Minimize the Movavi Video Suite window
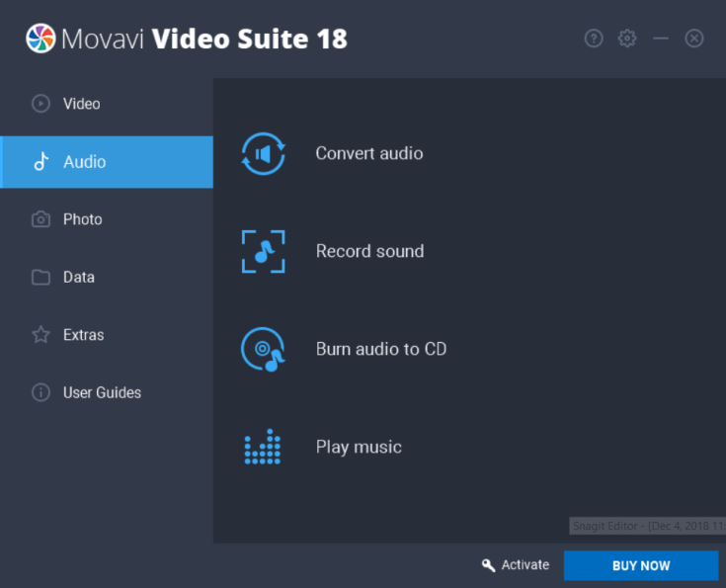This screenshot has height=588, width=726. 661,39
